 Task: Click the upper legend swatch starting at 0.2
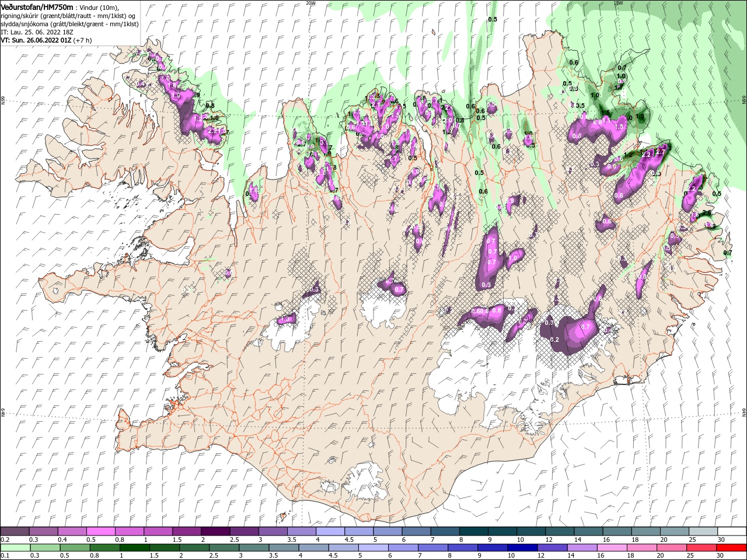coord(15,531)
